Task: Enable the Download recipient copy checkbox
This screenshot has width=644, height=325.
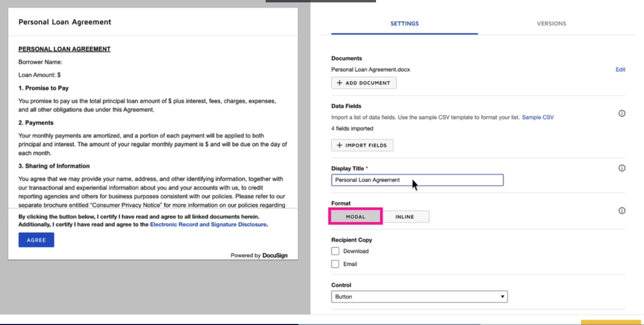Action: (x=335, y=251)
